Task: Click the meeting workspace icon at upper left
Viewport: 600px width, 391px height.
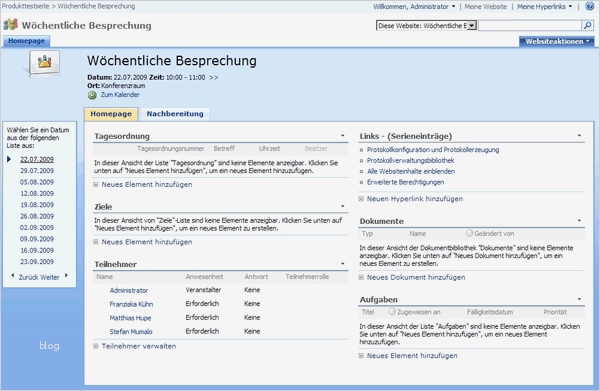Action: tap(44, 62)
